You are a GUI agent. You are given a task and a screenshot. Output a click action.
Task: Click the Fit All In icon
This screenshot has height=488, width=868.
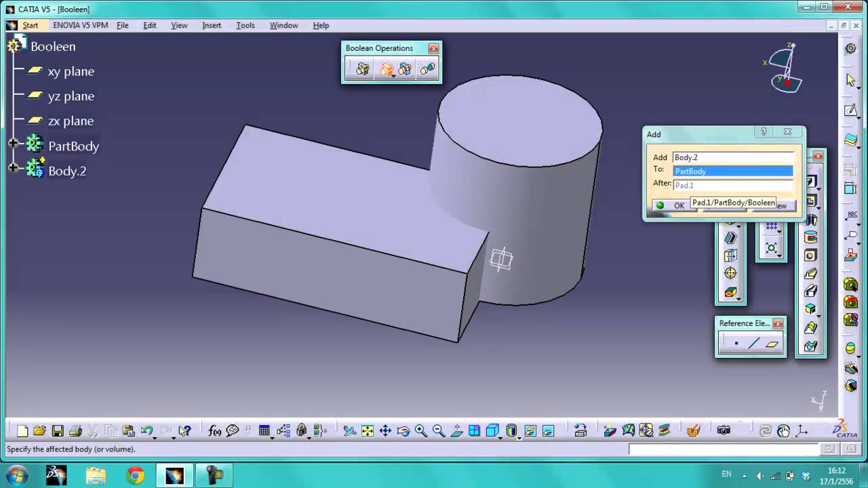[367, 430]
